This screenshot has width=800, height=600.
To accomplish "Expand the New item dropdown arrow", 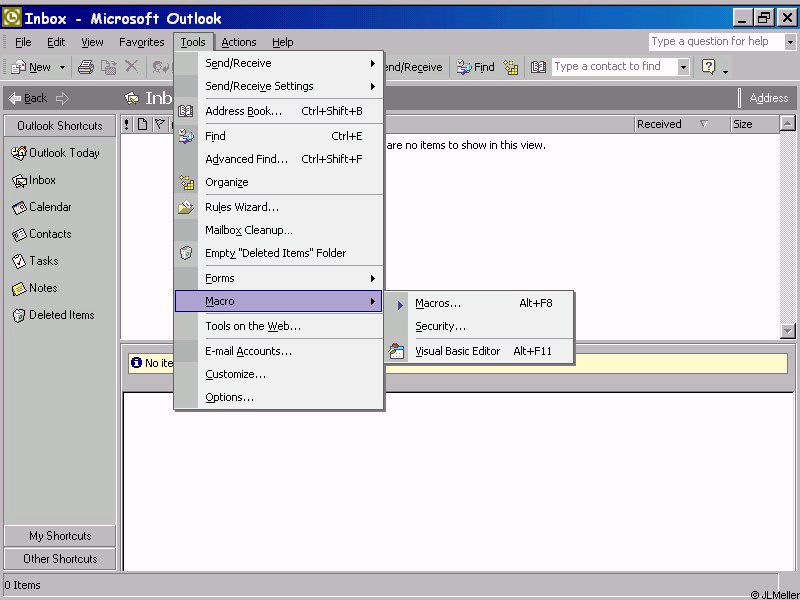I will tap(62, 67).
